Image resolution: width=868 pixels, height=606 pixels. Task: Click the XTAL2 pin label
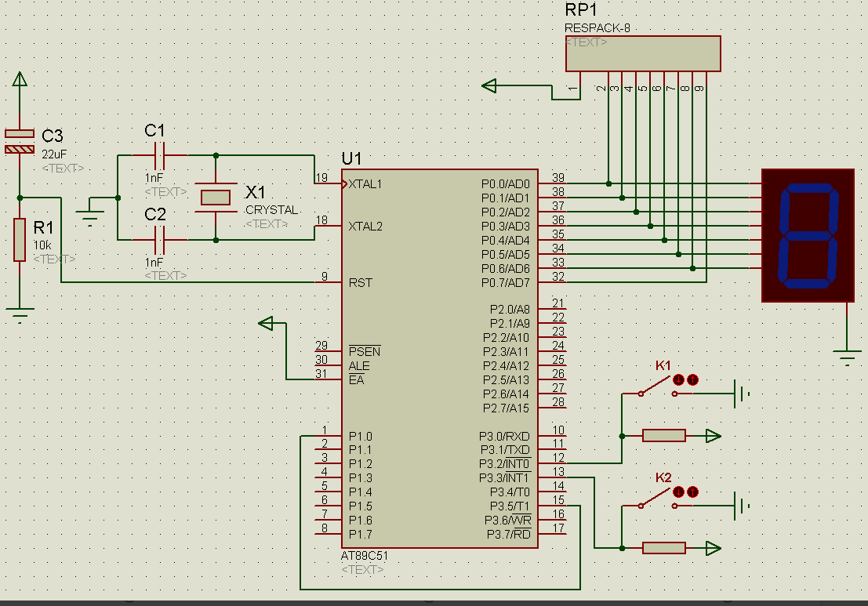click(x=365, y=227)
